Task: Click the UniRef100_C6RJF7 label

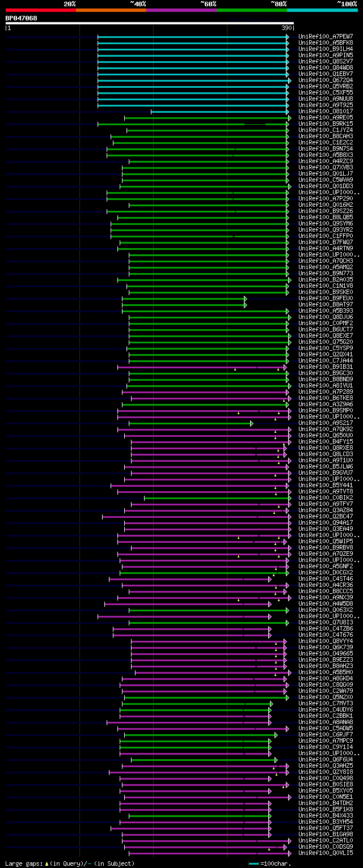Action: pyautogui.click(x=326, y=734)
